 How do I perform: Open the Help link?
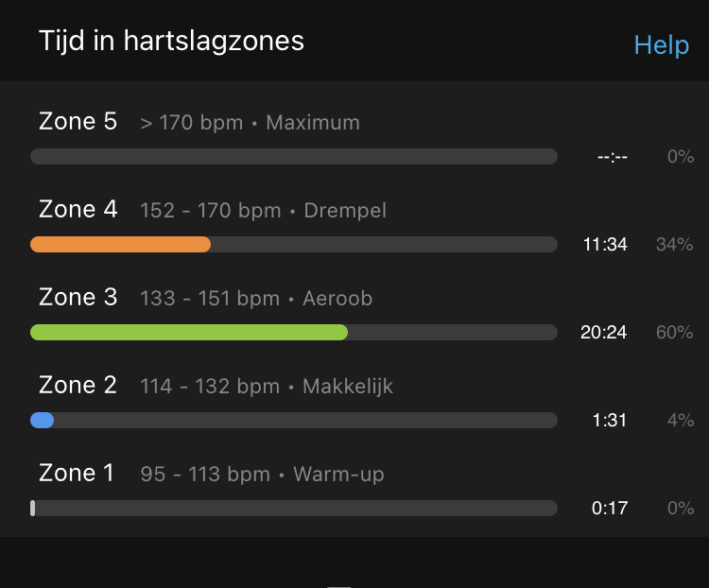[x=661, y=45]
